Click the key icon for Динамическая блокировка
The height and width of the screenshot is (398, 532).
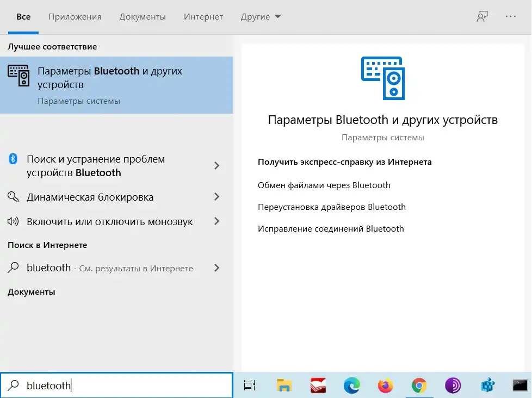[x=13, y=197]
